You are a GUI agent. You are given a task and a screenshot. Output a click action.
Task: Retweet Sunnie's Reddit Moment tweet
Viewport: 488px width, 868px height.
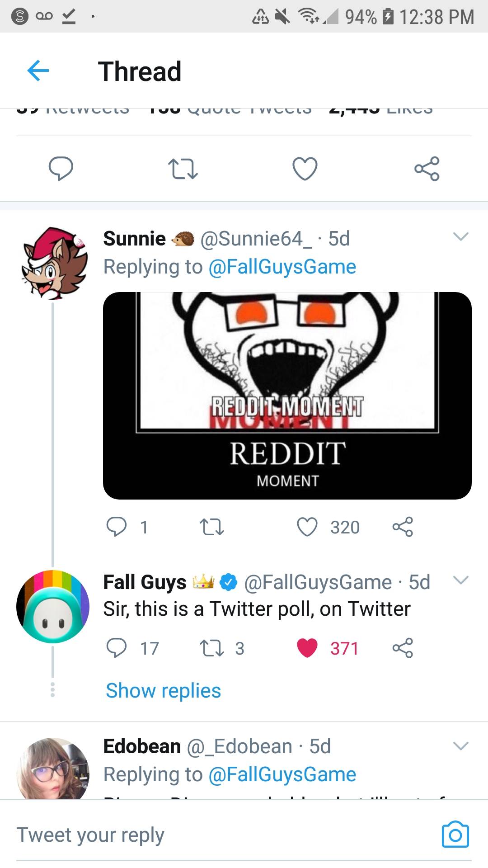(x=212, y=527)
